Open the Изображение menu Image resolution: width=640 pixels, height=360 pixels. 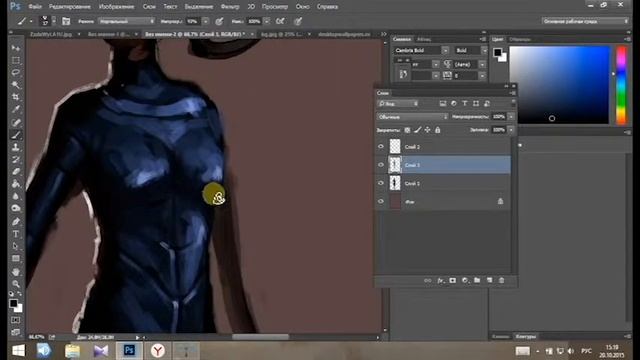coord(116,7)
